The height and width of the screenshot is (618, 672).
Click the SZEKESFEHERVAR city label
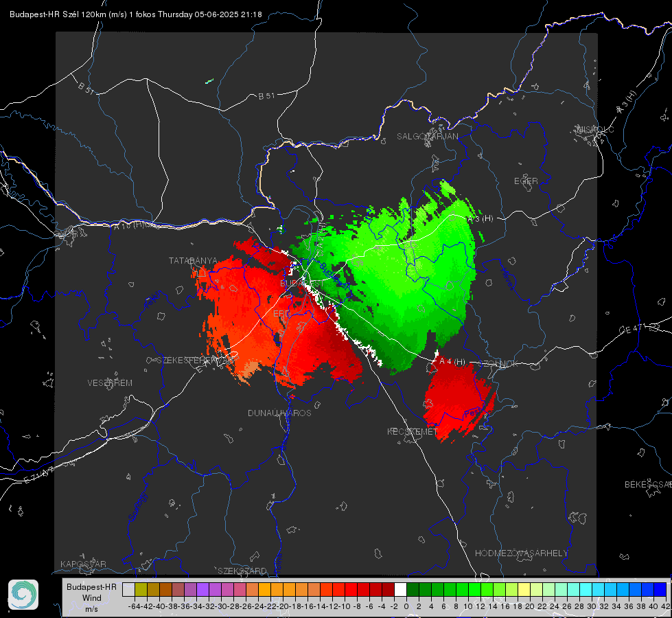tap(195, 360)
